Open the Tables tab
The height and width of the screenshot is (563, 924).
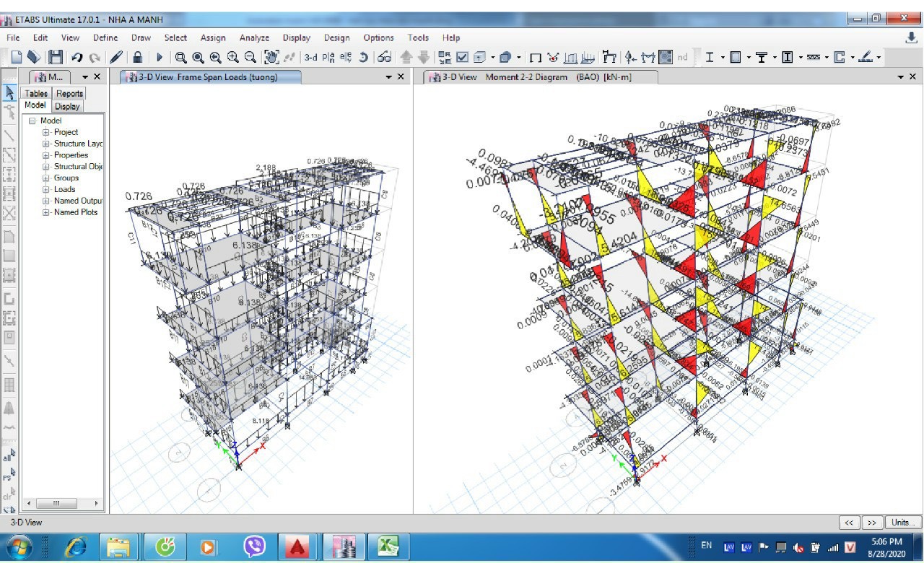(x=36, y=93)
